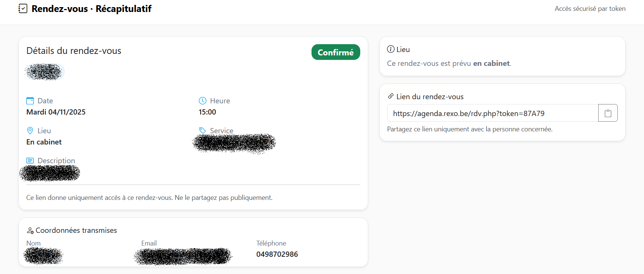Select the time value 15:00
Screen dimensions: 644x274
pos(207,112)
